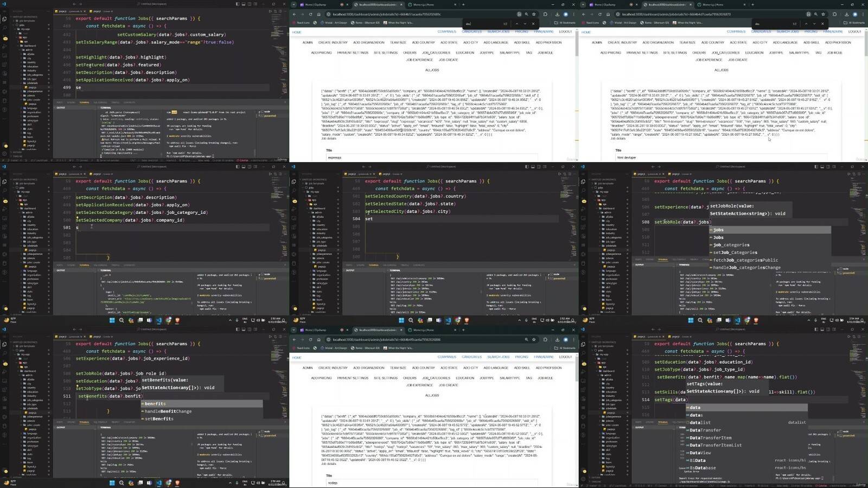Open a new tab in the expressjs job browser
868x488 pixels.
pyautogui.click(x=463, y=4)
